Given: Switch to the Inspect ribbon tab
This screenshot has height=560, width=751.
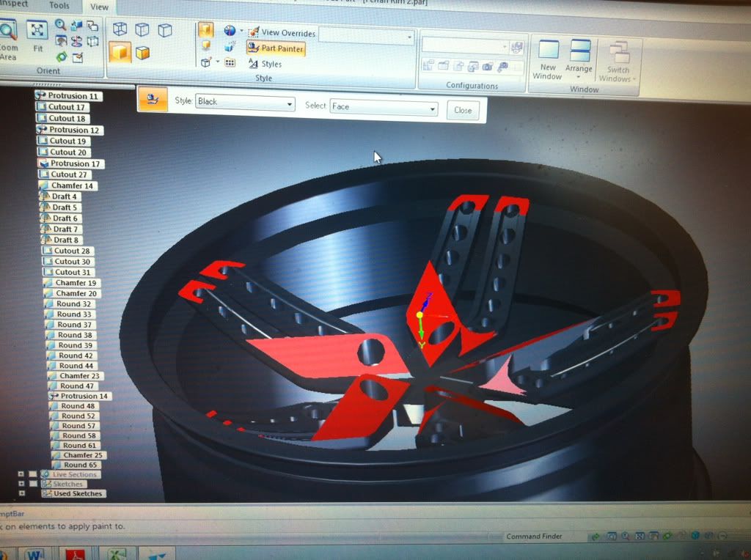Looking at the screenshot, I should (13, 4).
